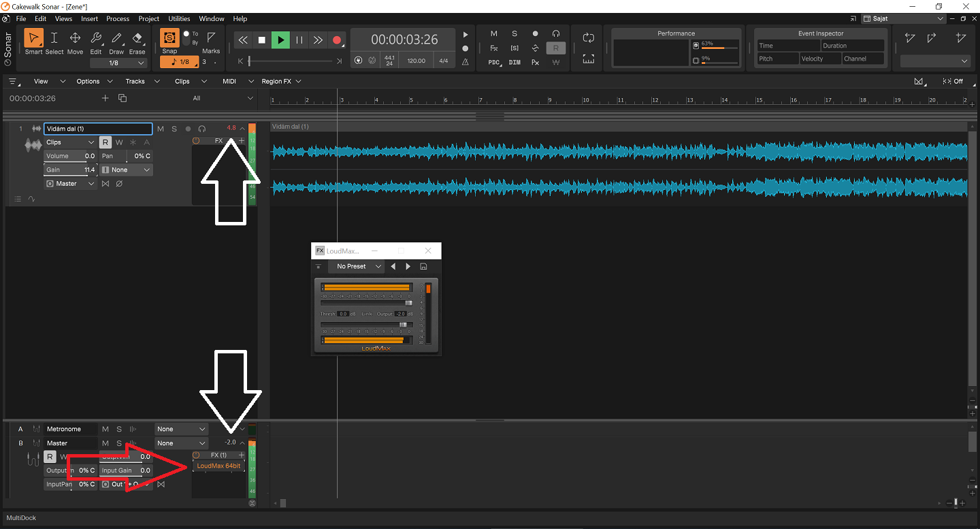
Task: Click the Play button
Action: pos(280,40)
